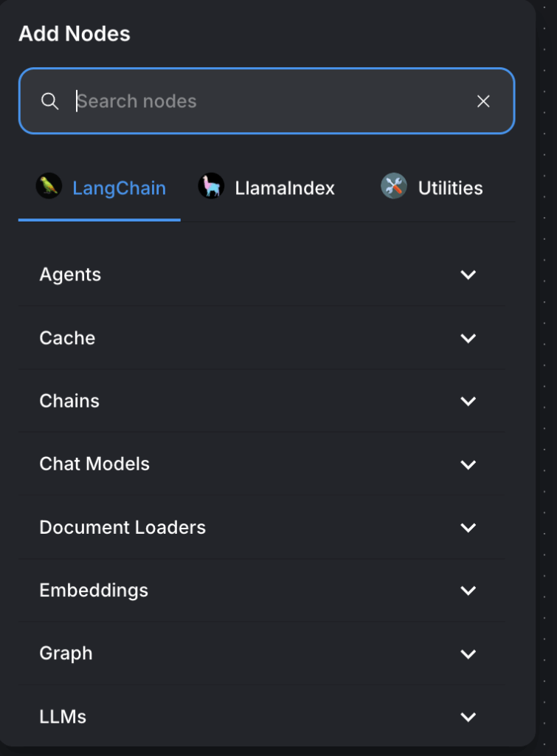Screen dimensions: 557x756
Task: Expand the Graph category chevron
Action: pyautogui.click(x=468, y=653)
